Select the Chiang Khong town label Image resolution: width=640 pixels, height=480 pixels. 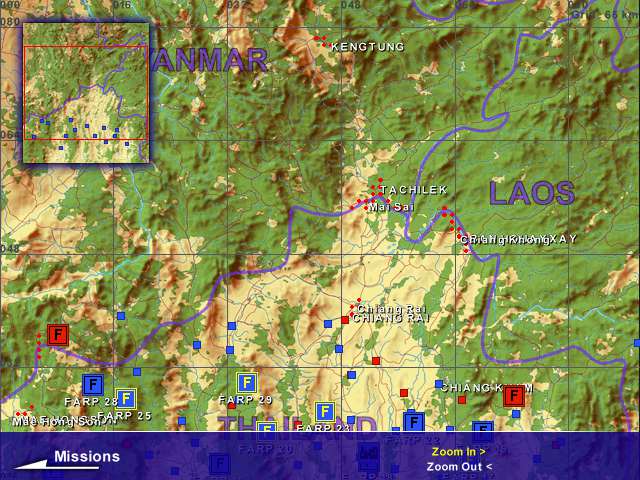coord(506,240)
